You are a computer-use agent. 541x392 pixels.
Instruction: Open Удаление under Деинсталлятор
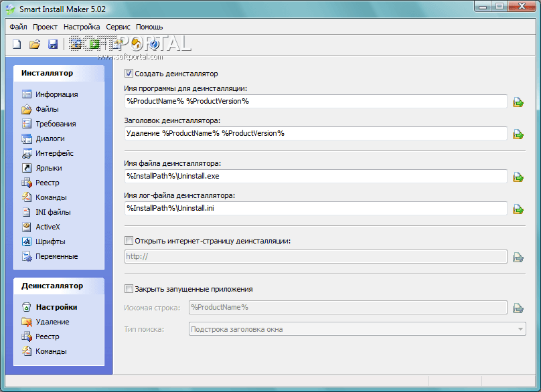(x=46, y=322)
